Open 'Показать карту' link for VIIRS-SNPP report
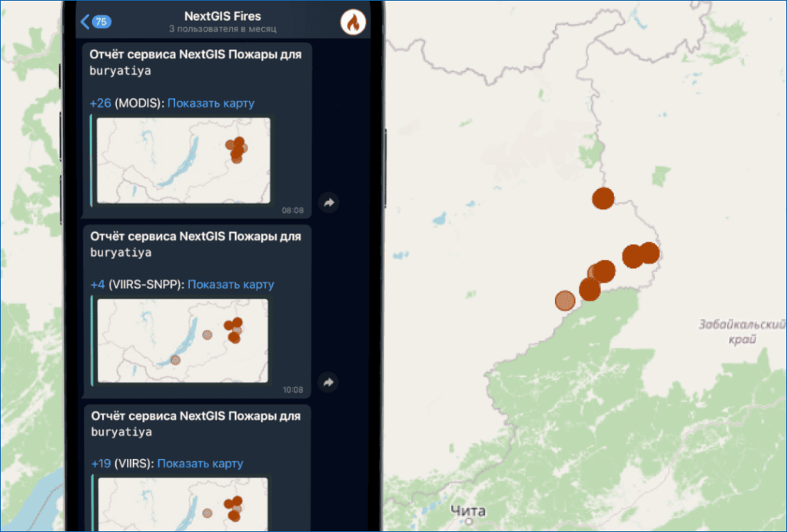This screenshot has height=532, width=787. [231, 284]
